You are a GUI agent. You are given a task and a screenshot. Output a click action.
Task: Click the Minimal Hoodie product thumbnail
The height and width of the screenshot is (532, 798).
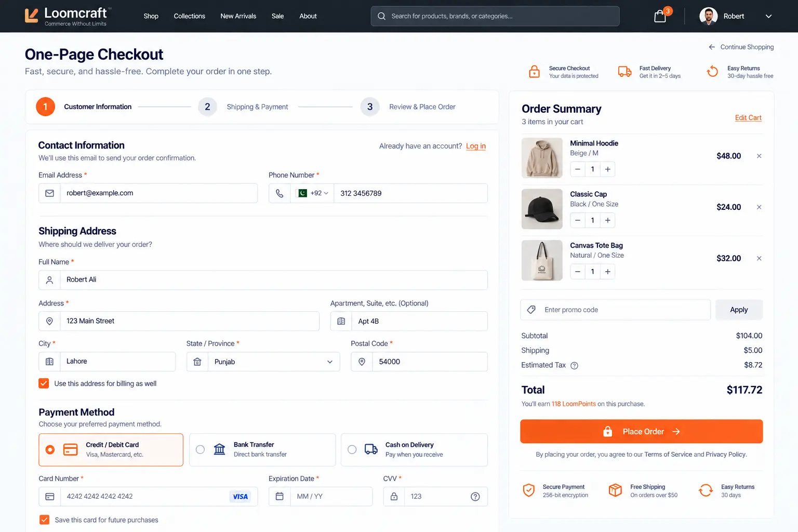coord(542,158)
